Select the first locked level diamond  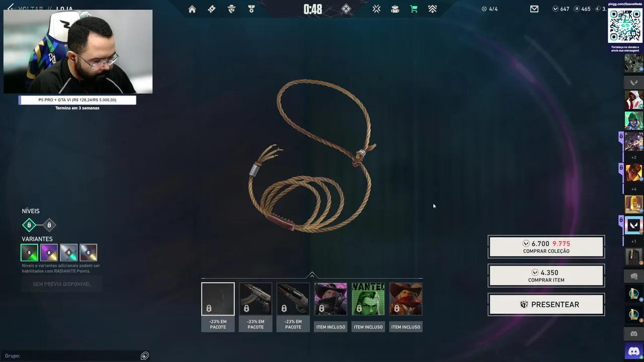pos(29,225)
